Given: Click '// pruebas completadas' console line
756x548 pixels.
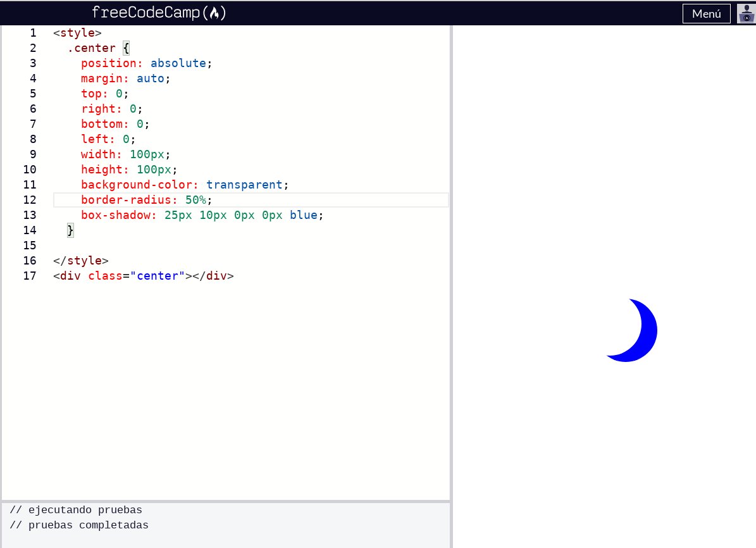Looking at the screenshot, I should click(79, 525).
